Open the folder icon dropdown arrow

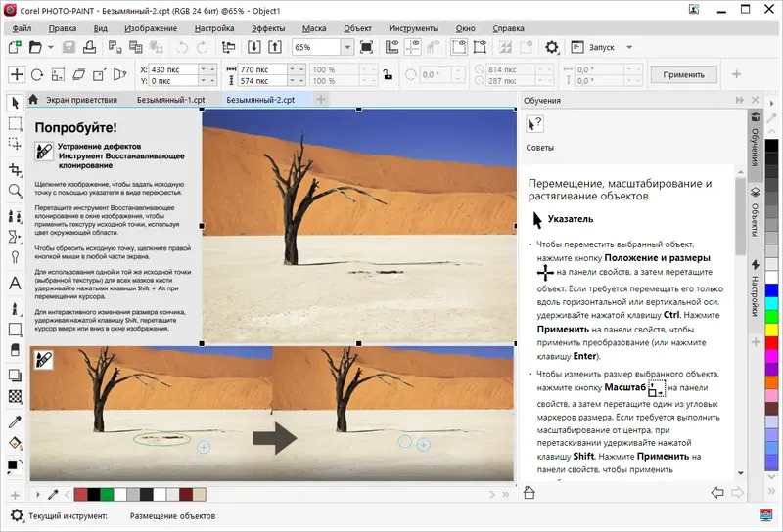(x=51, y=47)
